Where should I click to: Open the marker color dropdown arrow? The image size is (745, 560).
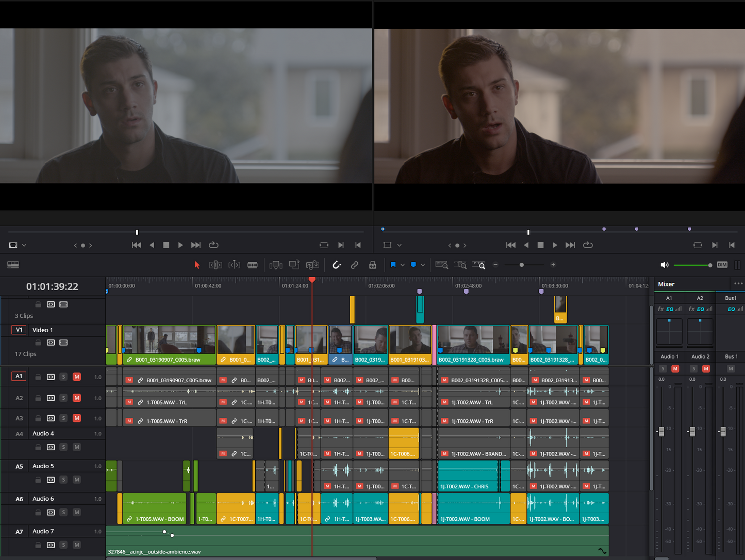[423, 265]
